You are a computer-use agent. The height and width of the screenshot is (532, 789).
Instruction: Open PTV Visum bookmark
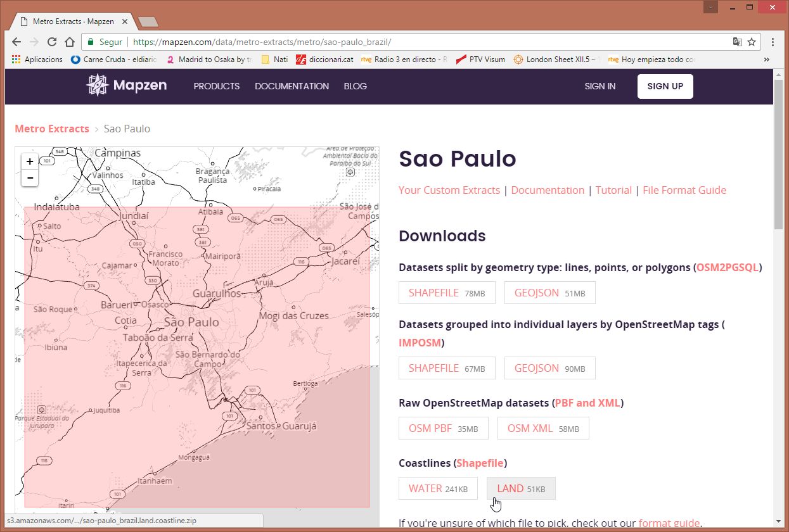480,60
